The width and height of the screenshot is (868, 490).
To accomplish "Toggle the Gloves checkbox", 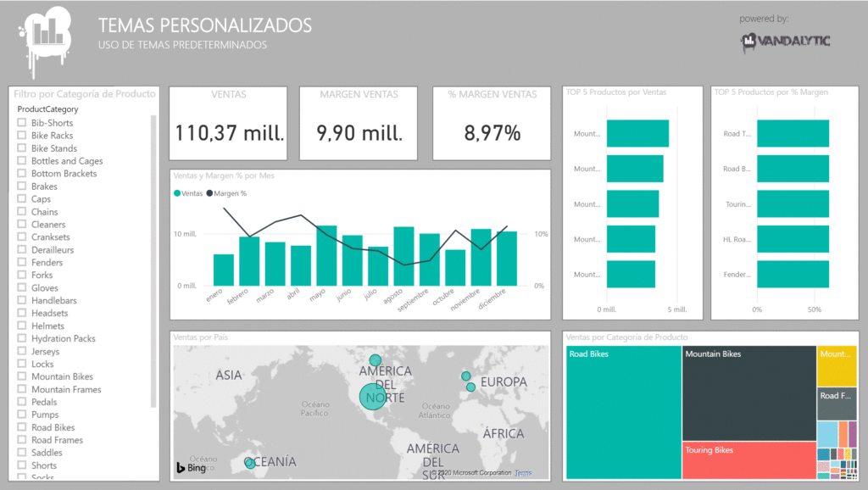I will coord(21,288).
